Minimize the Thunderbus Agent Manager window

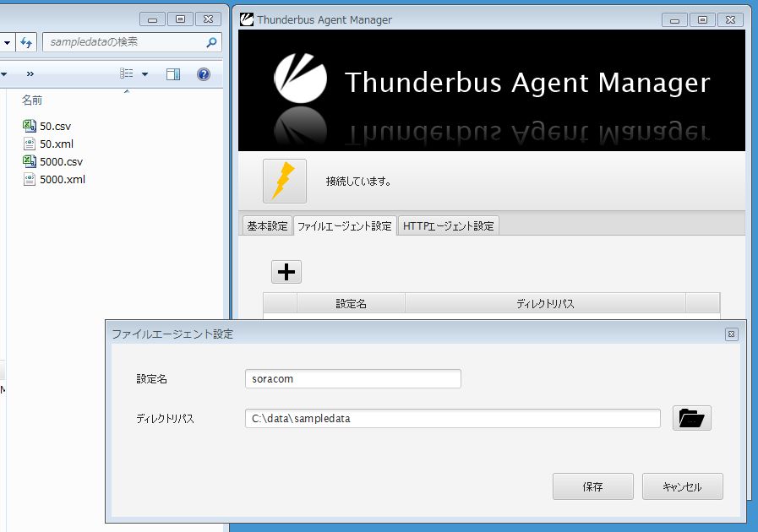coord(674,19)
